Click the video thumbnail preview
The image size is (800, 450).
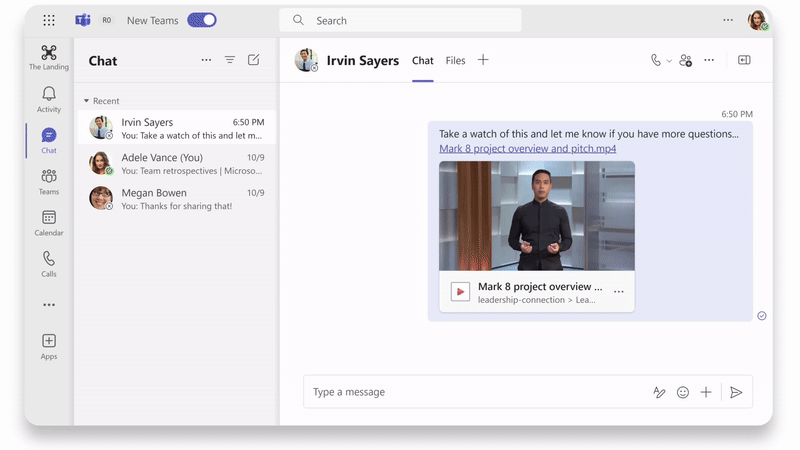tap(537, 216)
